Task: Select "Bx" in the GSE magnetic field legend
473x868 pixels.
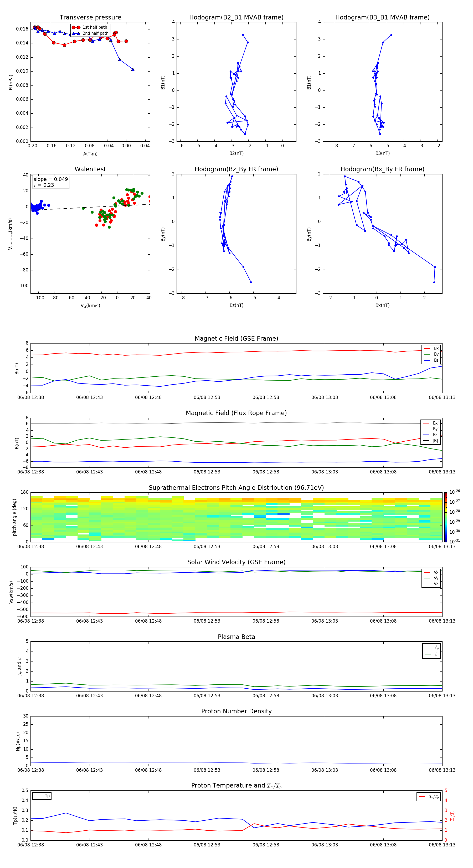Action: (x=431, y=349)
